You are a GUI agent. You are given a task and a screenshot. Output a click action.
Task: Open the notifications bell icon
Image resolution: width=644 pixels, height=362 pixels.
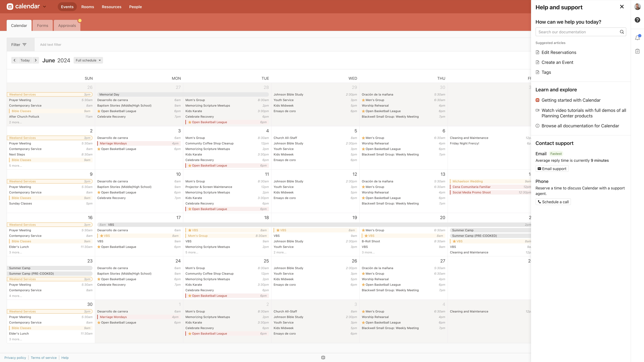click(x=637, y=38)
